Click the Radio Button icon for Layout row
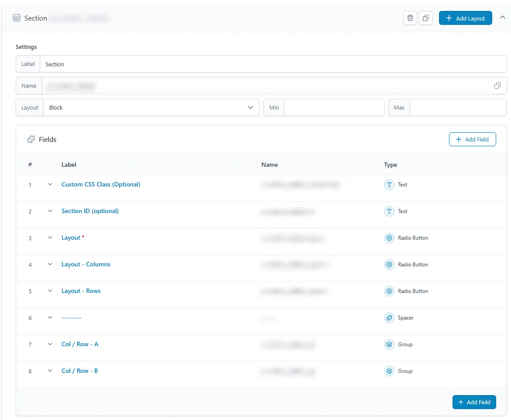 (x=389, y=238)
